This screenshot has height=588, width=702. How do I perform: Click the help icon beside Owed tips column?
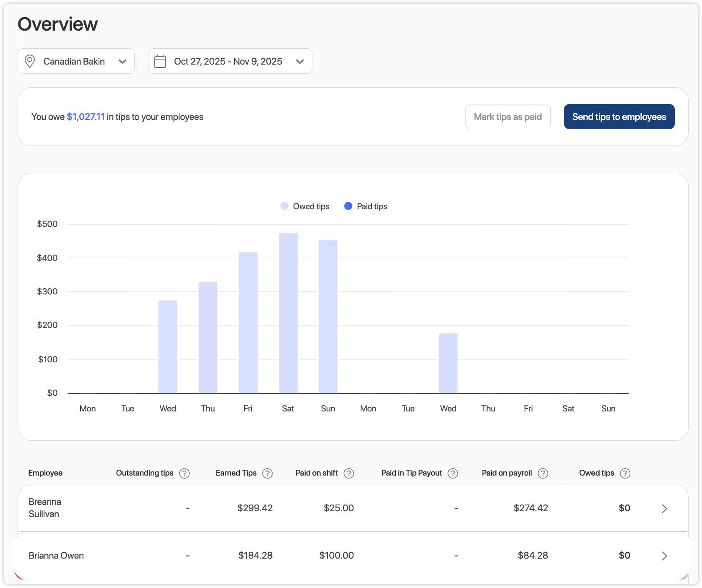625,473
